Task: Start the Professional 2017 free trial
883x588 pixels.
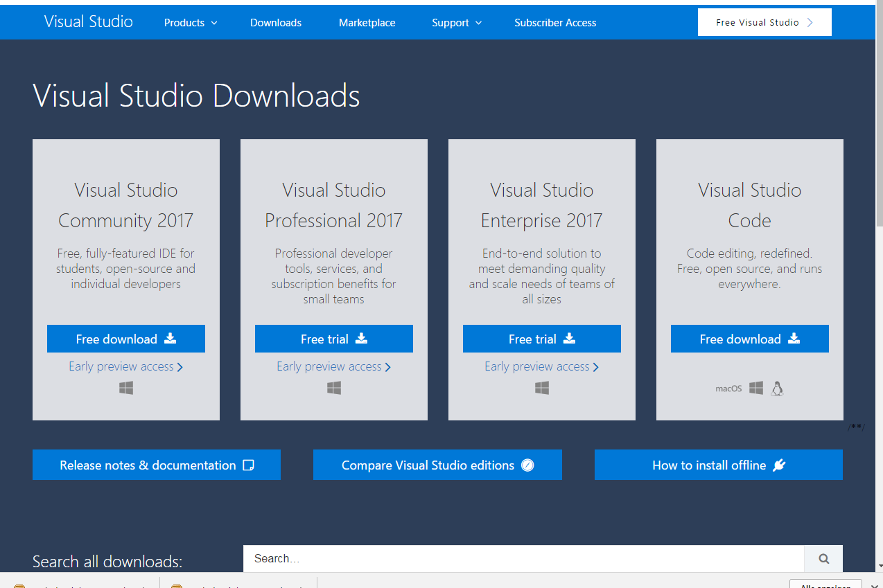Action: click(x=334, y=339)
